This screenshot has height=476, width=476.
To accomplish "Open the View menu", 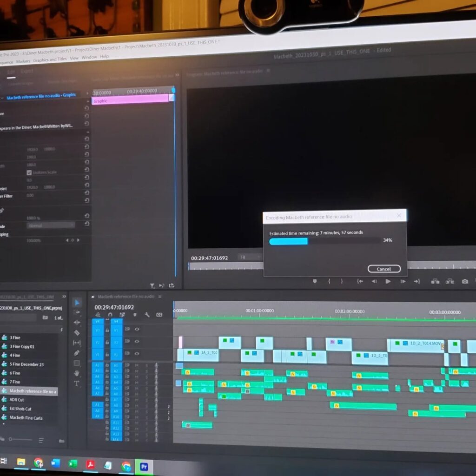I will [x=74, y=58].
